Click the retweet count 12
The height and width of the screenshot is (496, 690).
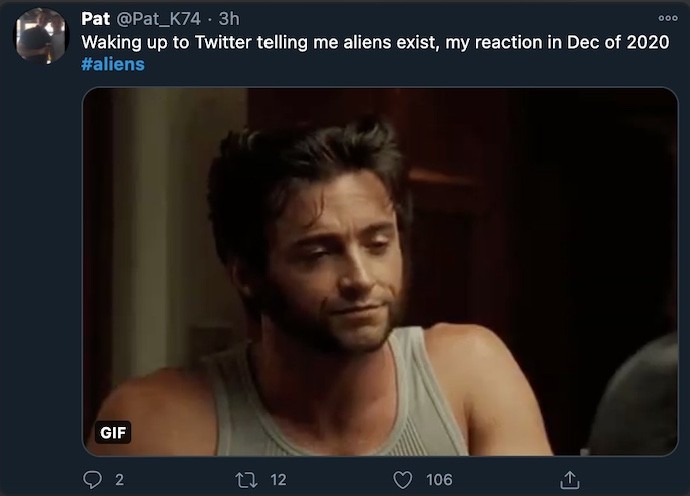click(x=278, y=480)
